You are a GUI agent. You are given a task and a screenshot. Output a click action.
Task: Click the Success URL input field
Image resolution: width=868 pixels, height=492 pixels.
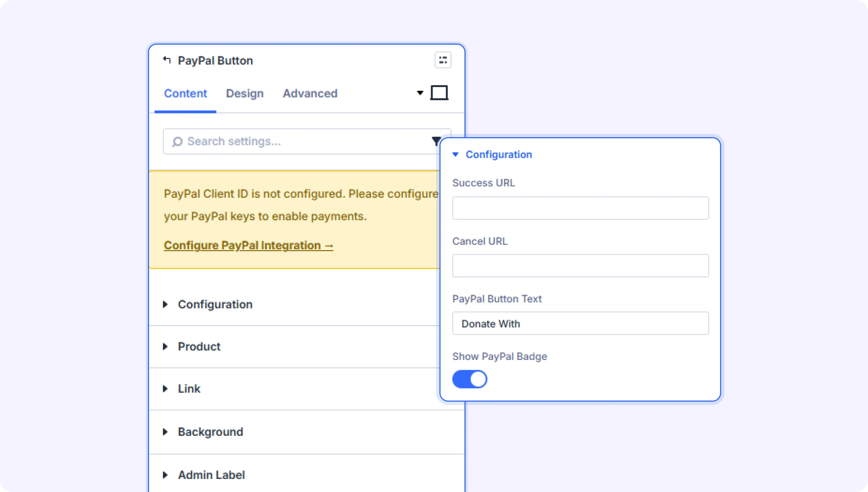(580, 208)
